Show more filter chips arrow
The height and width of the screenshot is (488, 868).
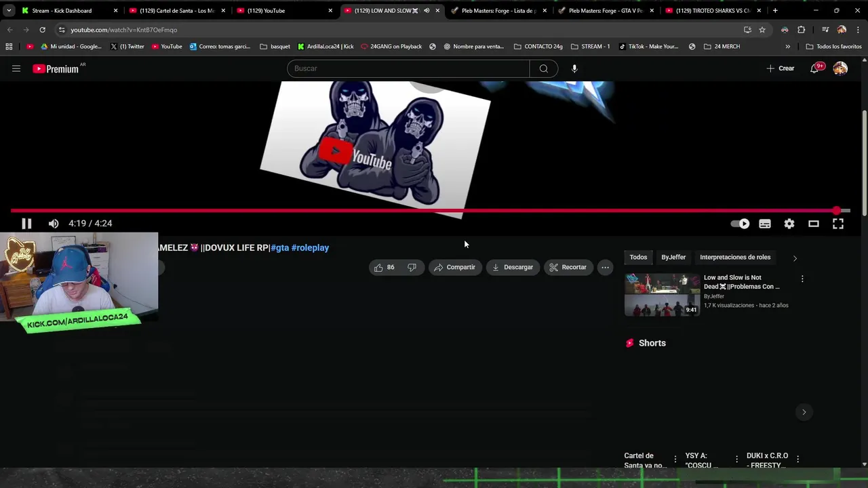[795, 258]
